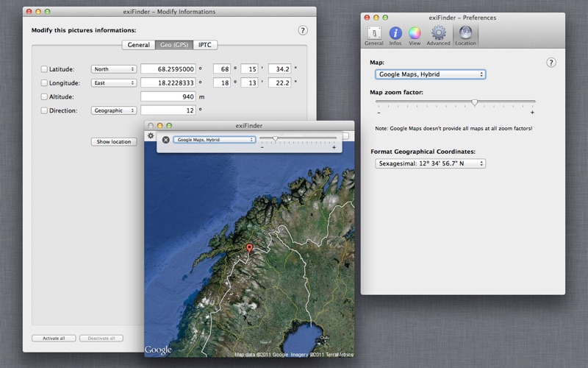The width and height of the screenshot is (588, 368).
Task: Click the Deactivate all button
Action: [101, 338]
